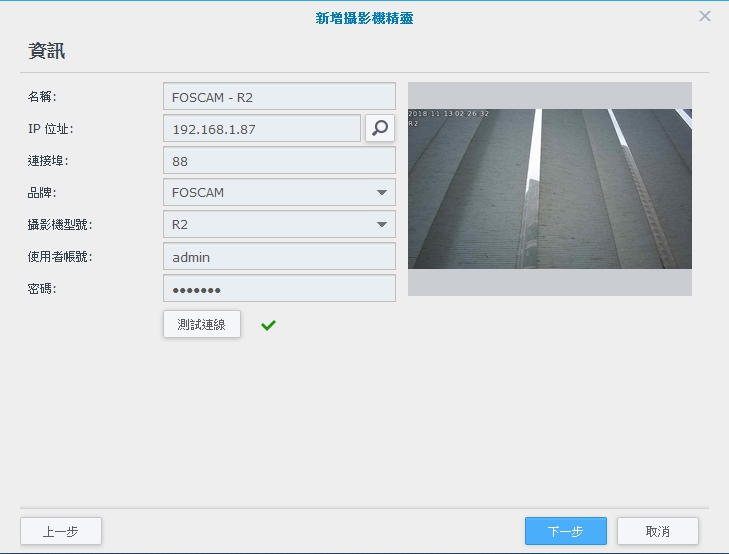Click the 名稱: label
Viewport: 729px width, 554px height.
[42, 97]
